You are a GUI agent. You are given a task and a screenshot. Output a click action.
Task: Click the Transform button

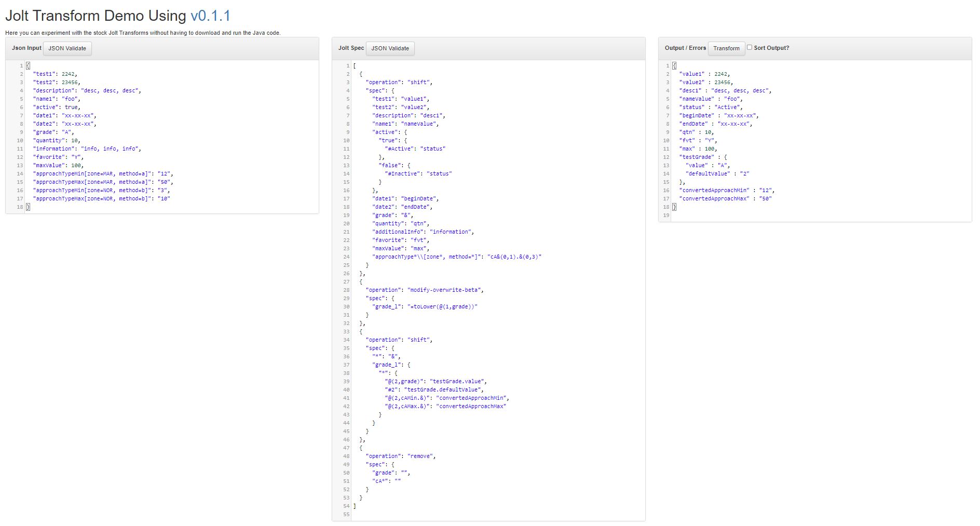(726, 48)
